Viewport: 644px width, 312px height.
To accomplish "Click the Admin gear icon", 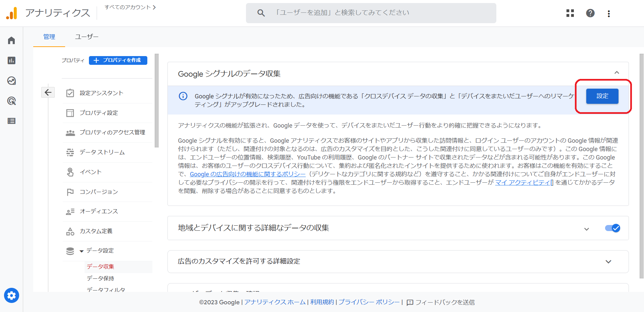I will pyautogui.click(x=11, y=296).
